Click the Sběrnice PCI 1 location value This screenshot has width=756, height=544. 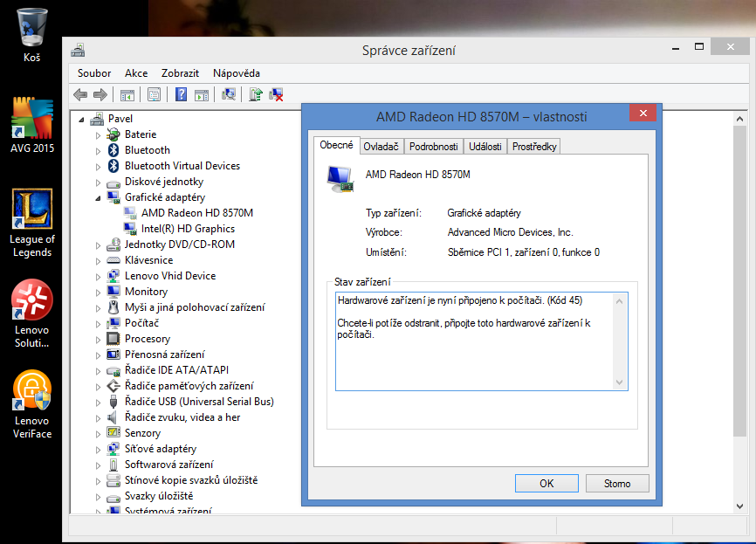pyautogui.click(x=524, y=252)
